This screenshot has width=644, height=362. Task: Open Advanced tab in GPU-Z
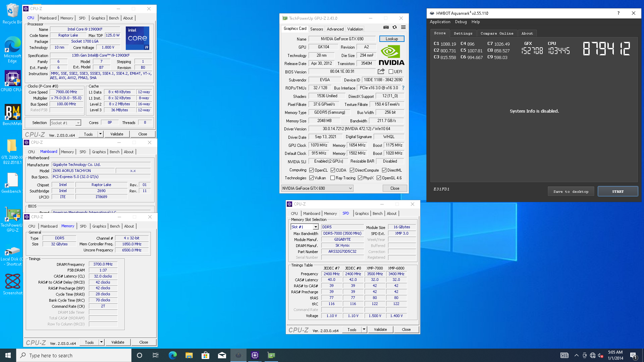335,29
